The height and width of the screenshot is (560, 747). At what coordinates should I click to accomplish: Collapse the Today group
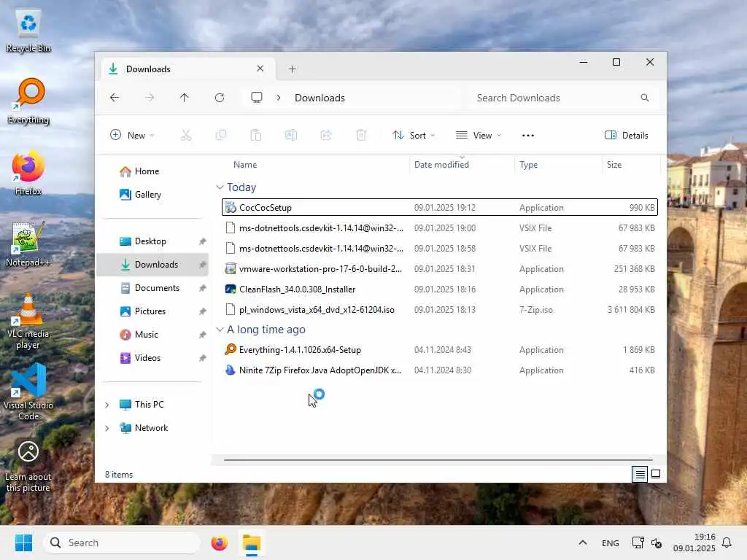[220, 187]
